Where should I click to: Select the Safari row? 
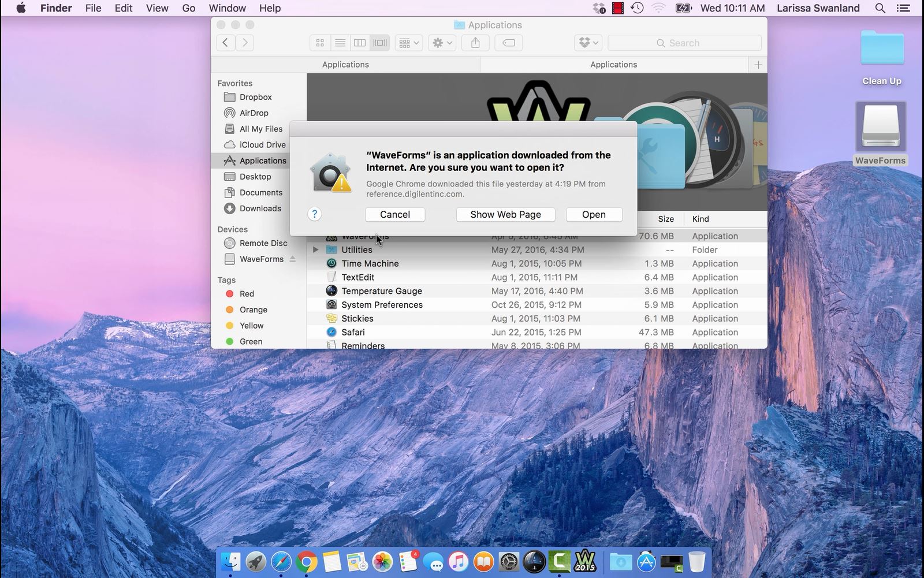click(x=537, y=332)
